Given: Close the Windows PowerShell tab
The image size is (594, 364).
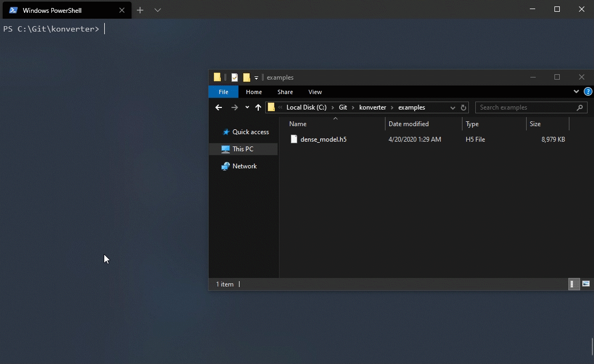Looking at the screenshot, I should click(x=122, y=10).
